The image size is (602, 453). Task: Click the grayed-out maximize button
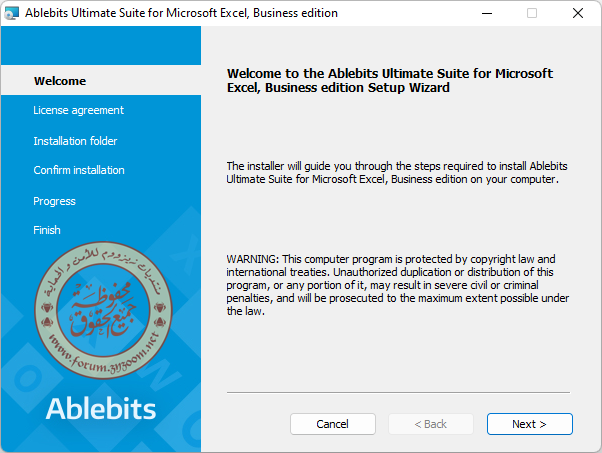[x=532, y=13]
